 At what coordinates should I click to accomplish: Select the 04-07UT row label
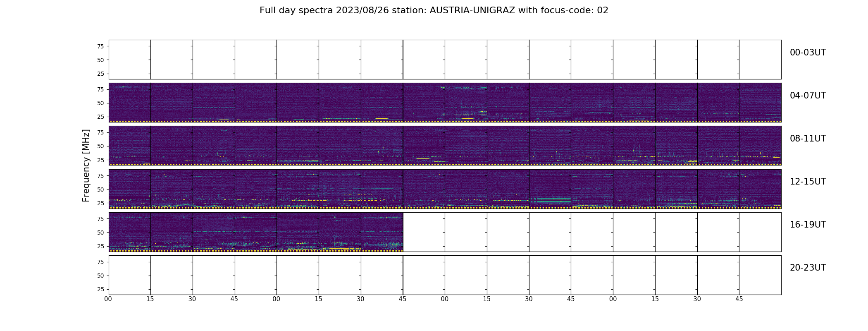click(x=807, y=96)
